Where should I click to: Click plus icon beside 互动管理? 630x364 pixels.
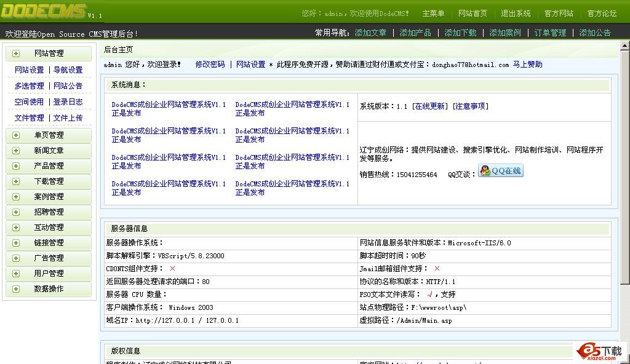pos(16,228)
